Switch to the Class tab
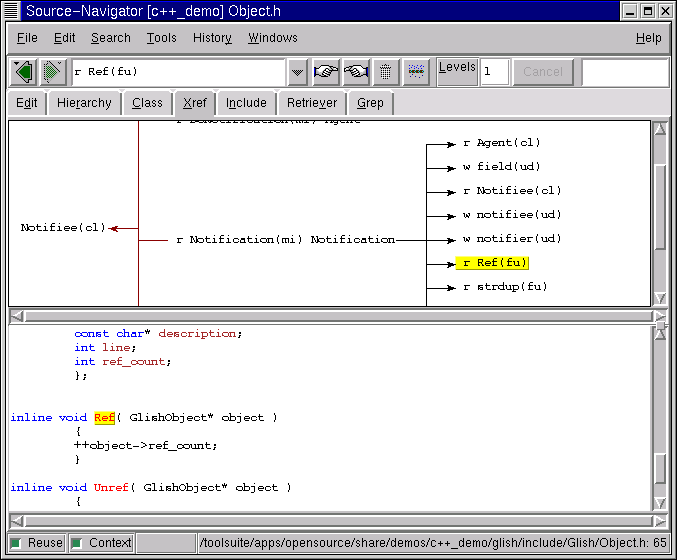Screen dimensions: 677x560 click(147, 103)
